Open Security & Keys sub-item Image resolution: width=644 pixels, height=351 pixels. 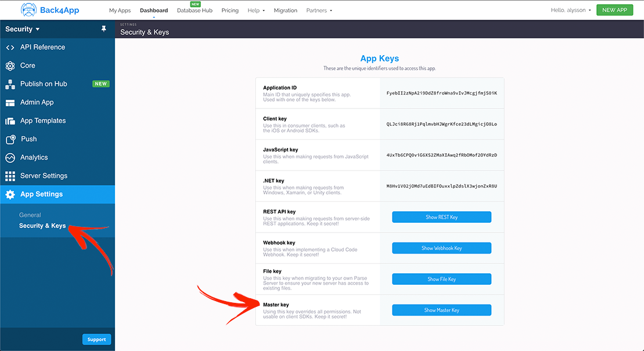(x=42, y=226)
